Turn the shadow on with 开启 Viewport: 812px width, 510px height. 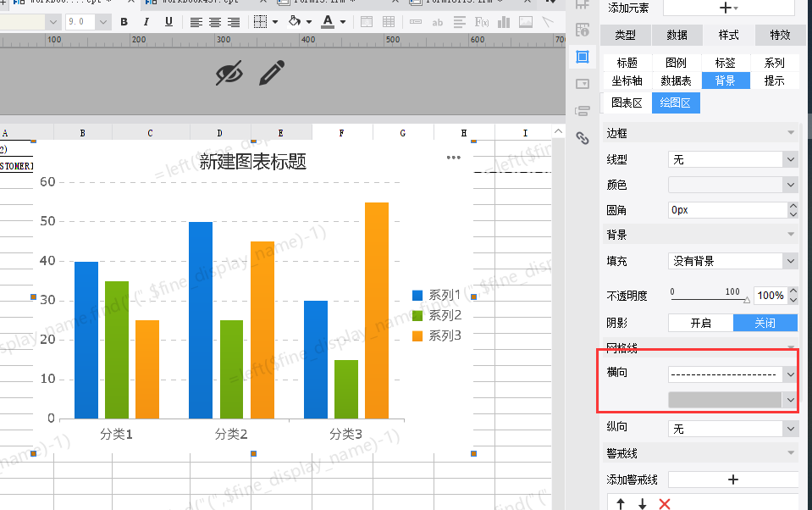701,323
